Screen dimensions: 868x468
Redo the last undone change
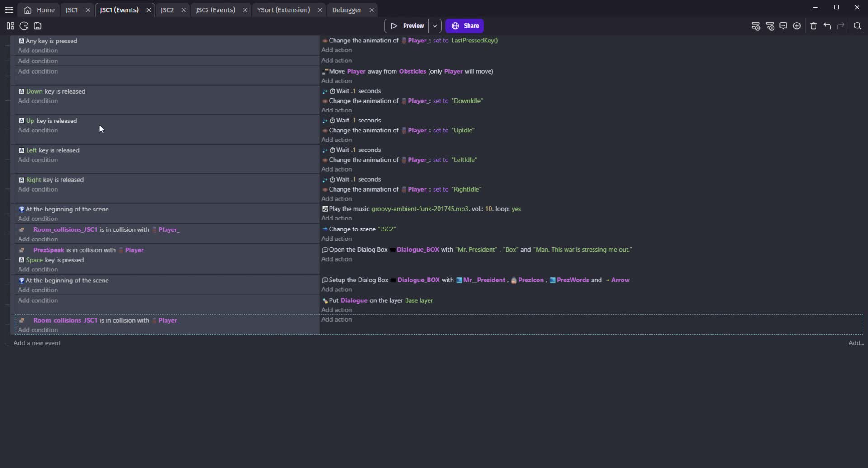point(841,26)
